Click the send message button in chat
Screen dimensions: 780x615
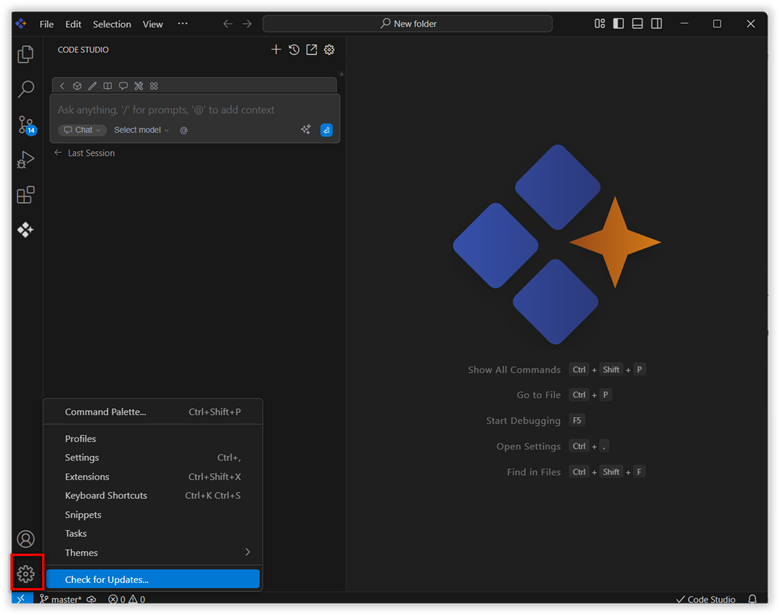(x=326, y=130)
